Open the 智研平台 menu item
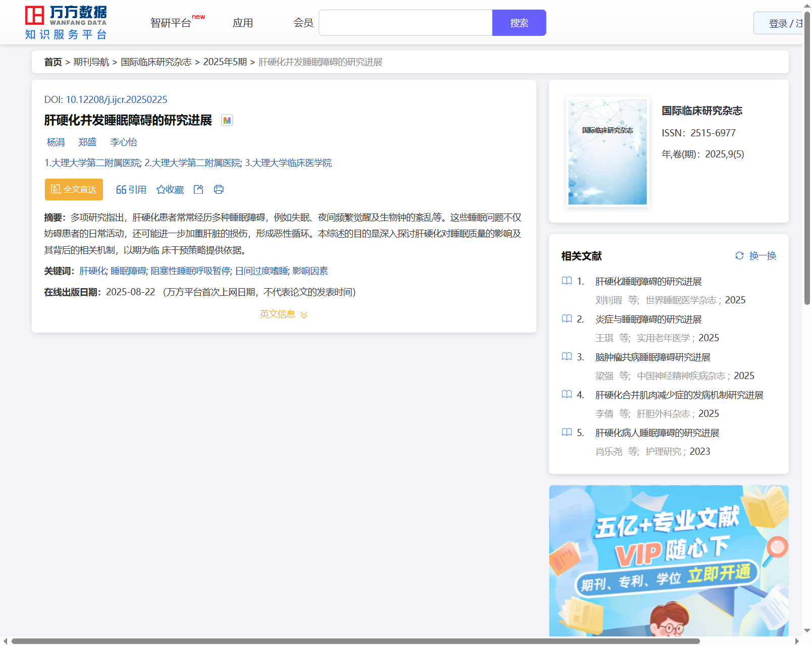Image resolution: width=812 pixels, height=646 pixels. click(x=171, y=23)
